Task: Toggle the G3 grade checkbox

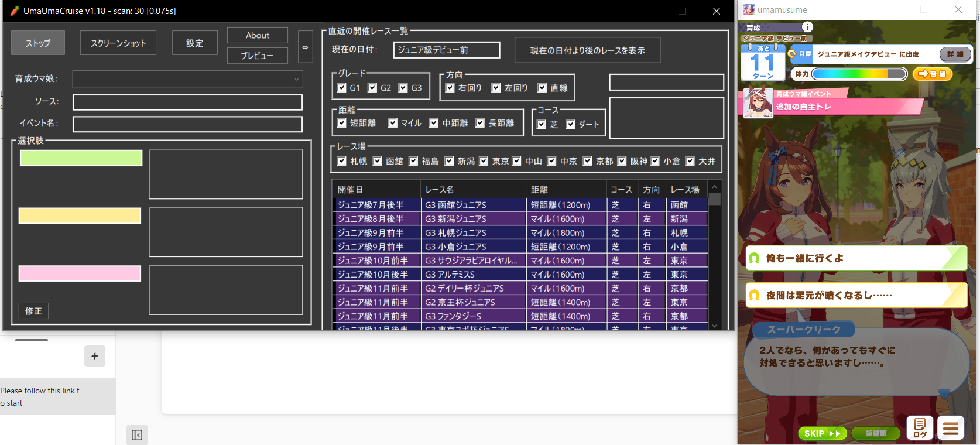Action: (403, 88)
